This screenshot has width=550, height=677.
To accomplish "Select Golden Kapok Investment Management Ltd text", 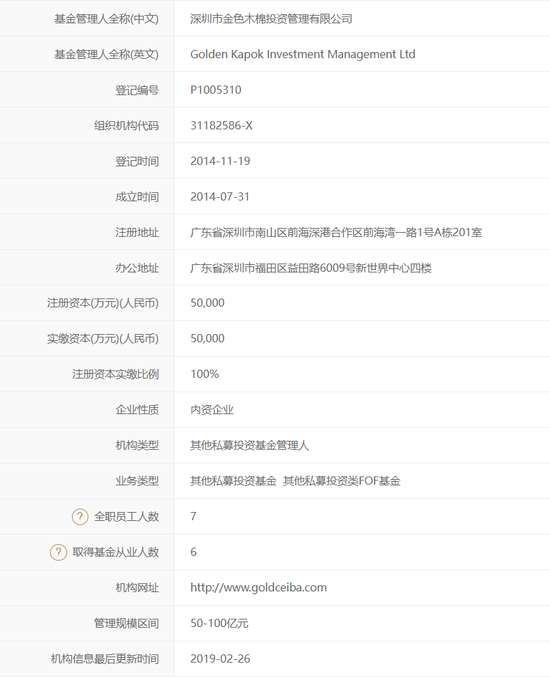I will [303, 54].
